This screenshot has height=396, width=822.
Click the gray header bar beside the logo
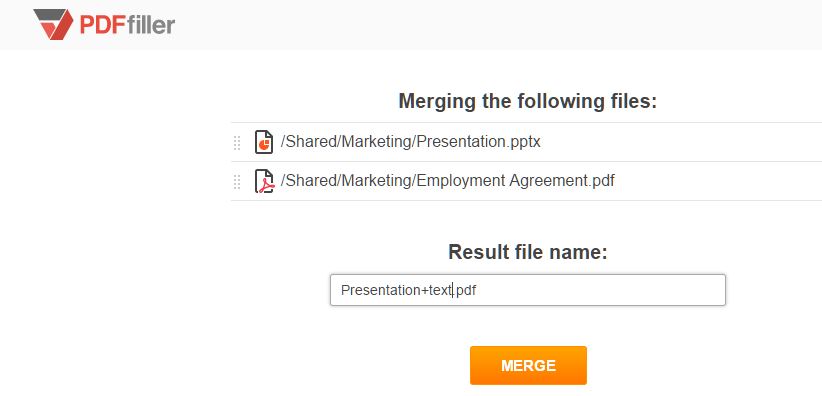[x=498, y=25]
